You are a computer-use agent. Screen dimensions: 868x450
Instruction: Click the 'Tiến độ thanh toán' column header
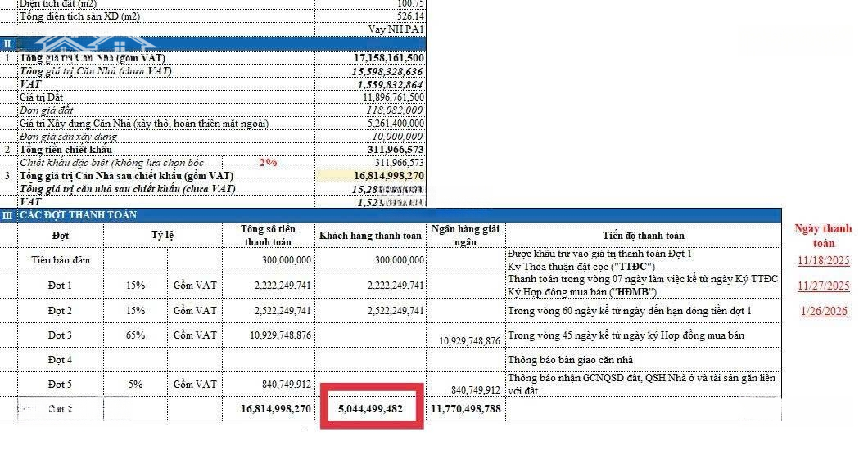click(643, 236)
